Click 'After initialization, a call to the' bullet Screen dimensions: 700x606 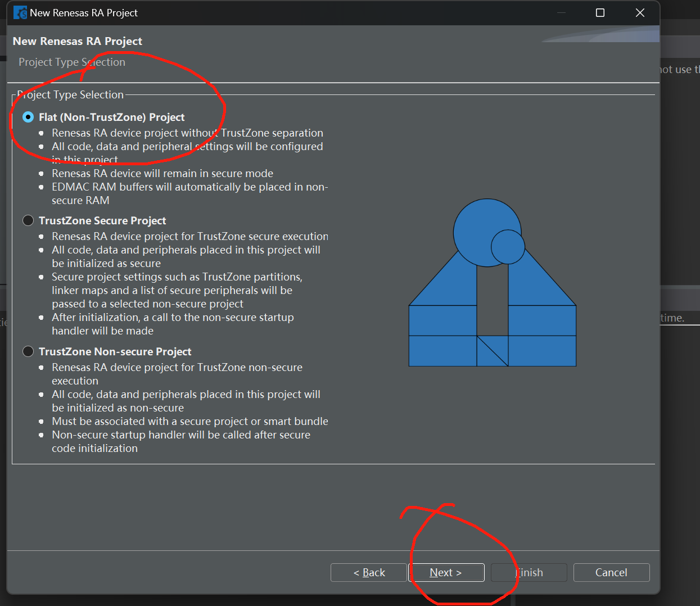[173, 324]
